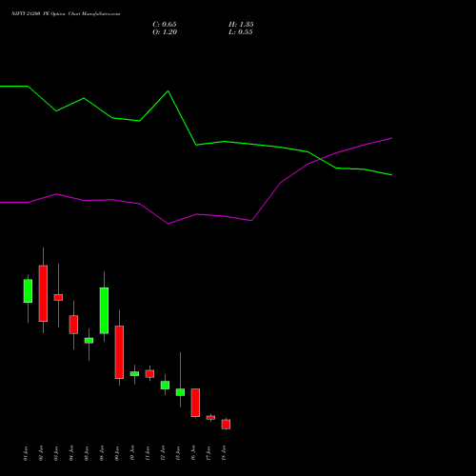Viewport: 476px width, 476px height.
Task: Click the '03 Jan' date axis label
Action: click(56, 453)
